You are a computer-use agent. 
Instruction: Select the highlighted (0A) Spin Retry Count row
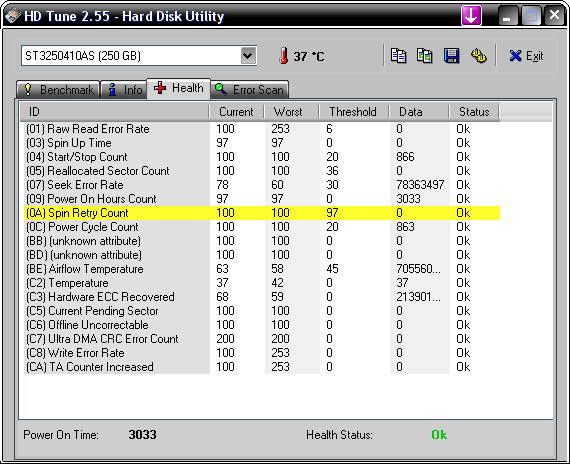click(x=262, y=213)
